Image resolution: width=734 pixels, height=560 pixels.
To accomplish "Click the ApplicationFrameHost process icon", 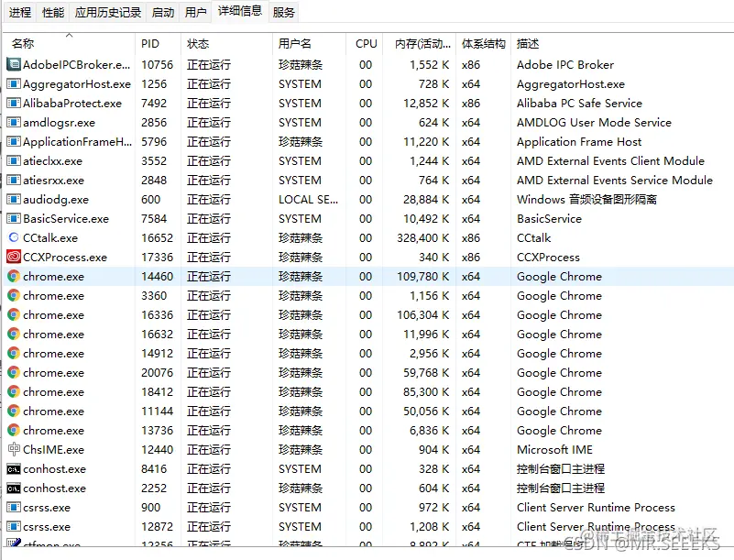I will click(x=14, y=141).
